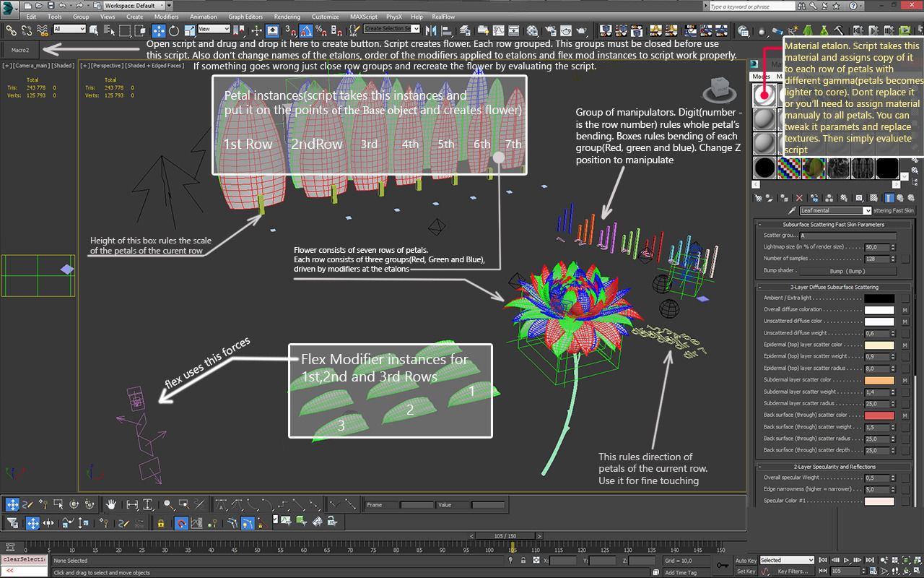Open the Leaf mental material name dropdown
This screenshot has width=924, height=578.
(835, 210)
